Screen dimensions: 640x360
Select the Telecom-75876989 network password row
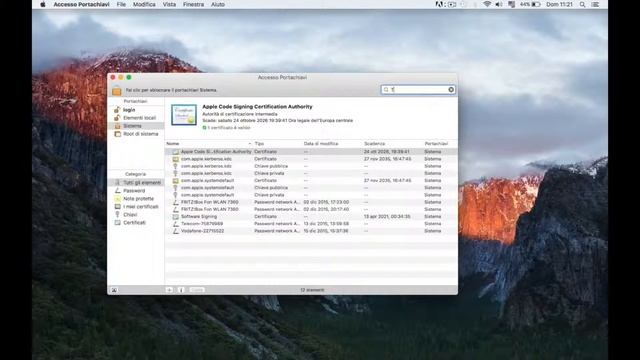[x=311, y=224]
